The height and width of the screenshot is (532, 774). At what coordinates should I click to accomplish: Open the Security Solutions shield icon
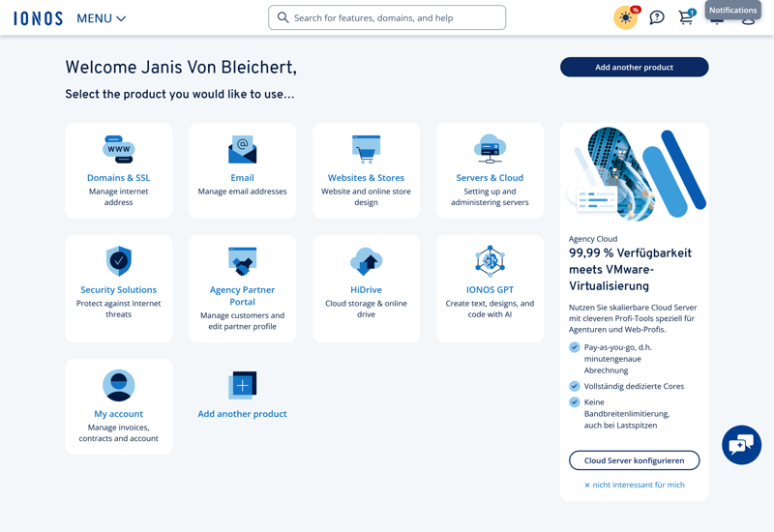118,261
